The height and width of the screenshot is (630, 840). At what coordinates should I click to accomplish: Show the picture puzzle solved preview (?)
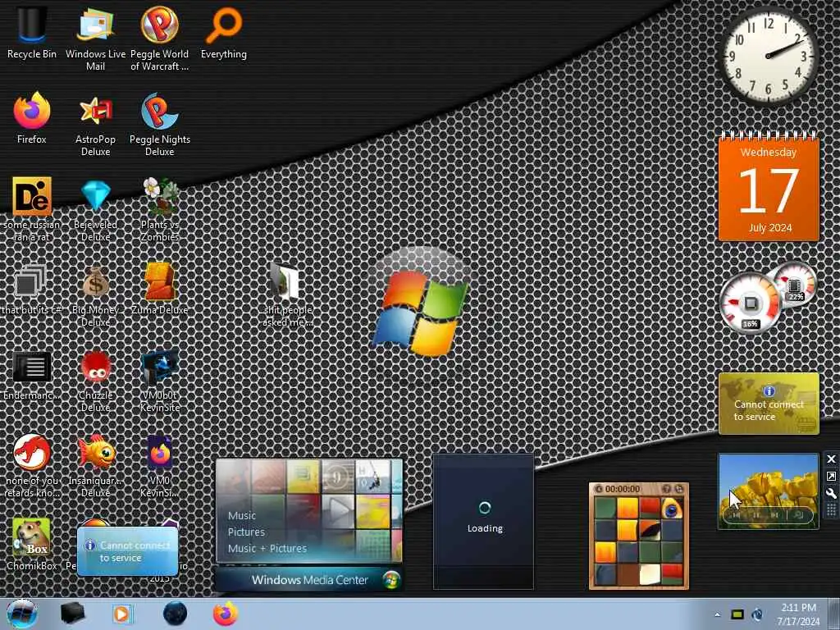[666, 489]
